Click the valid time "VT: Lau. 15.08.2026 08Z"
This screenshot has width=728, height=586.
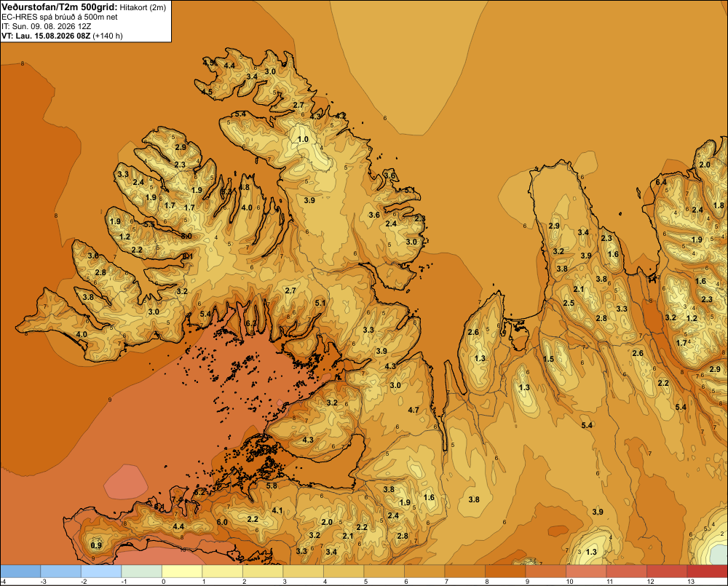(x=46, y=36)
